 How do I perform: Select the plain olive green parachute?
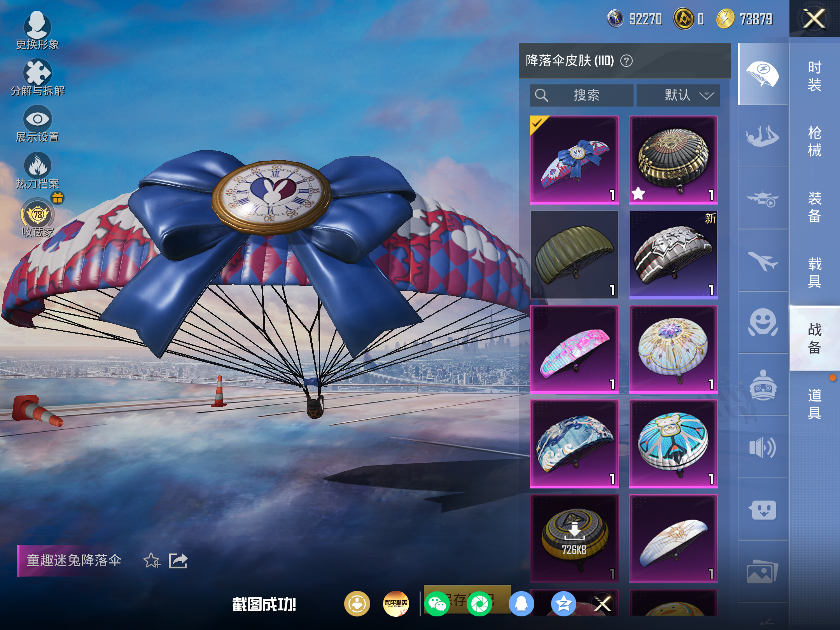574,255
